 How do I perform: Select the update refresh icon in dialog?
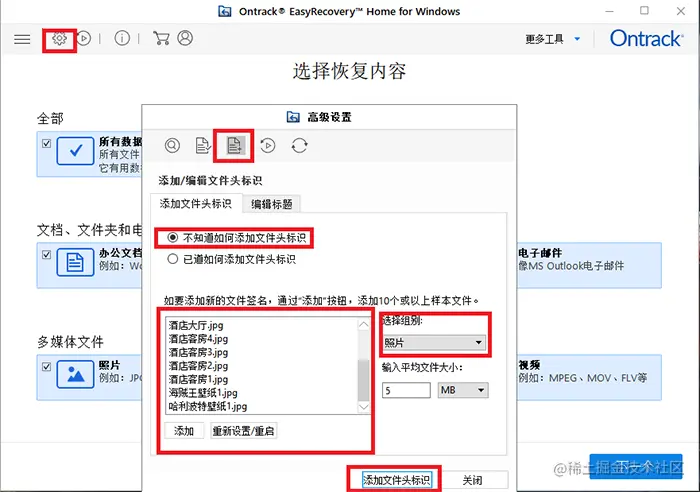300,146
